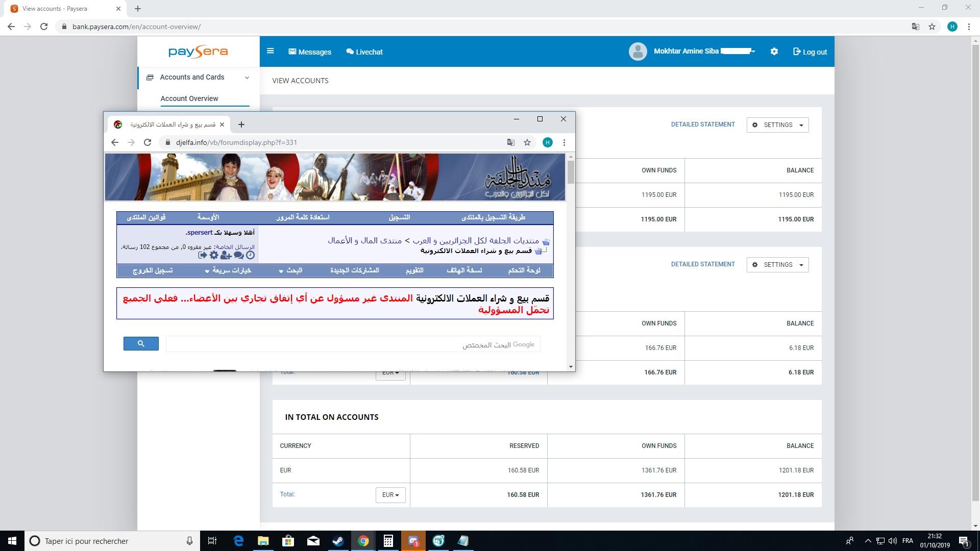
Task: Click the forum gear settings icon
Action: click(x=214, y=255)
